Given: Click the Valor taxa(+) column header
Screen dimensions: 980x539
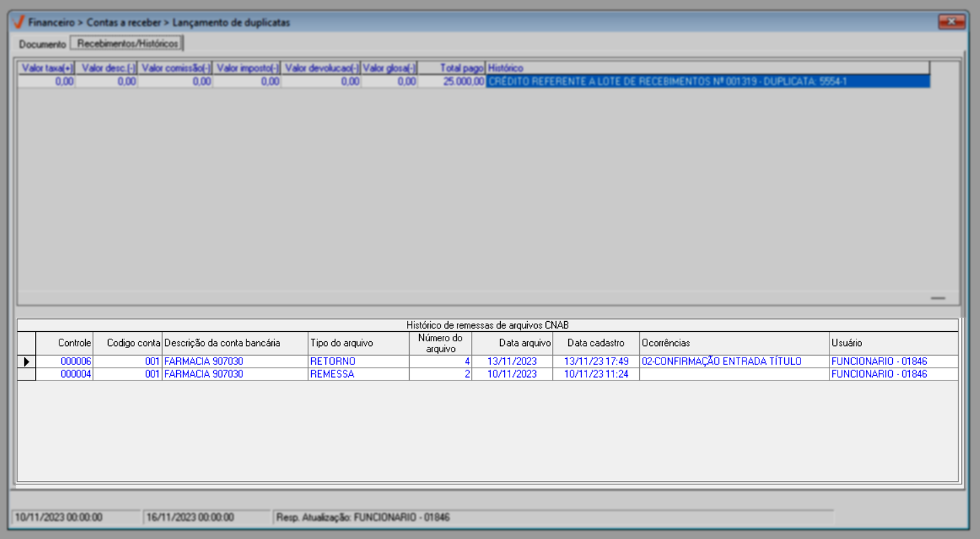Looking at the screenshot, I should pos(47,68).
